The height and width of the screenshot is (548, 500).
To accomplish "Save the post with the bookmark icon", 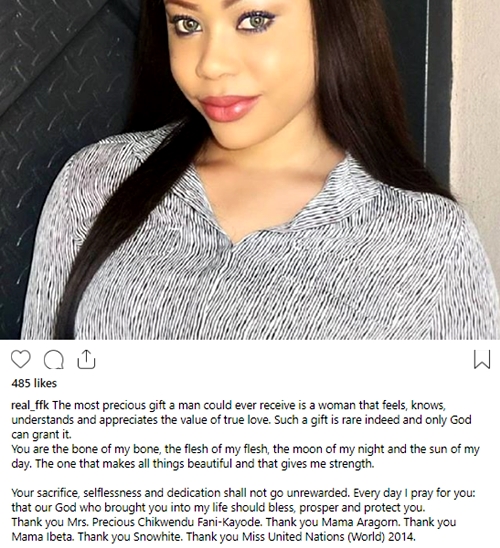I will 482,359.
